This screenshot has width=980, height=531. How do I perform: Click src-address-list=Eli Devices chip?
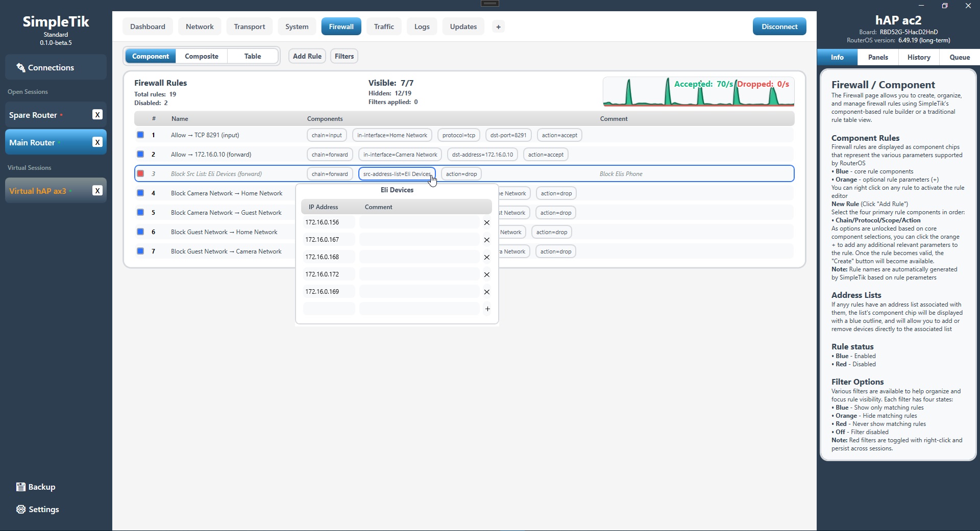coord(397,174)
